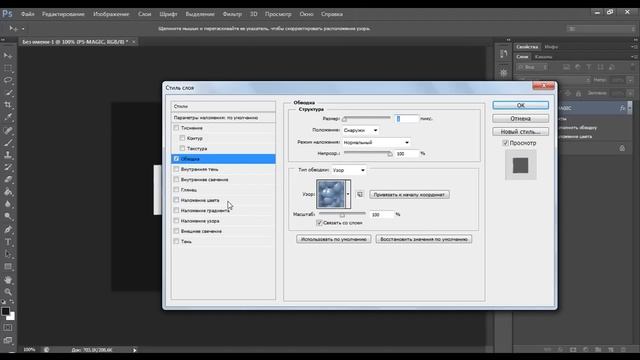
Task: Enable the Тиснение effect checkbox
Action: 176,128
